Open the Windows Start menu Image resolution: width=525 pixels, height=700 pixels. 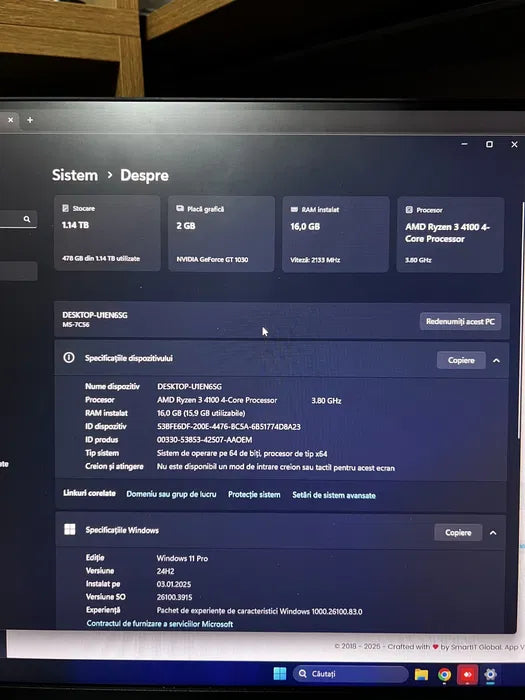(280, 674)
